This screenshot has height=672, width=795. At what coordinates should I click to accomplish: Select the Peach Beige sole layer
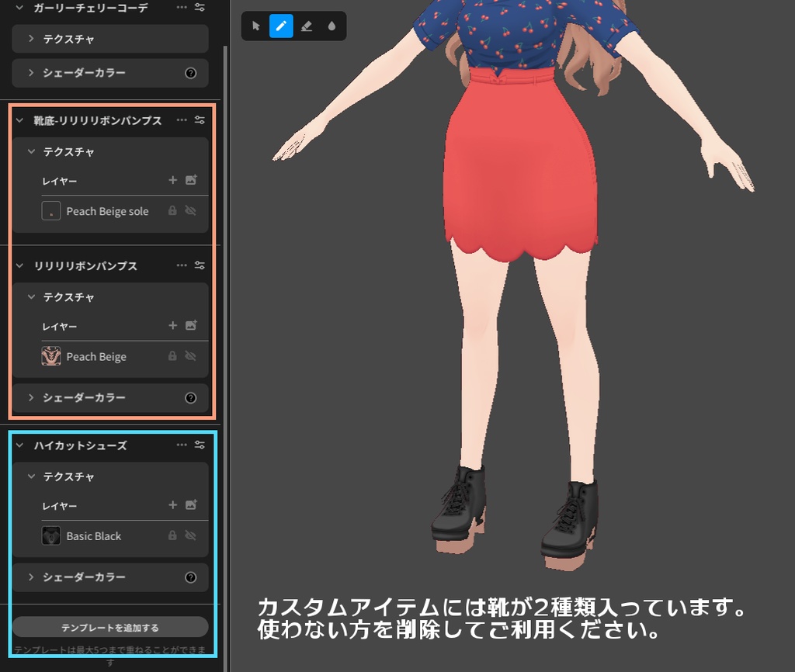pos(109,210)
